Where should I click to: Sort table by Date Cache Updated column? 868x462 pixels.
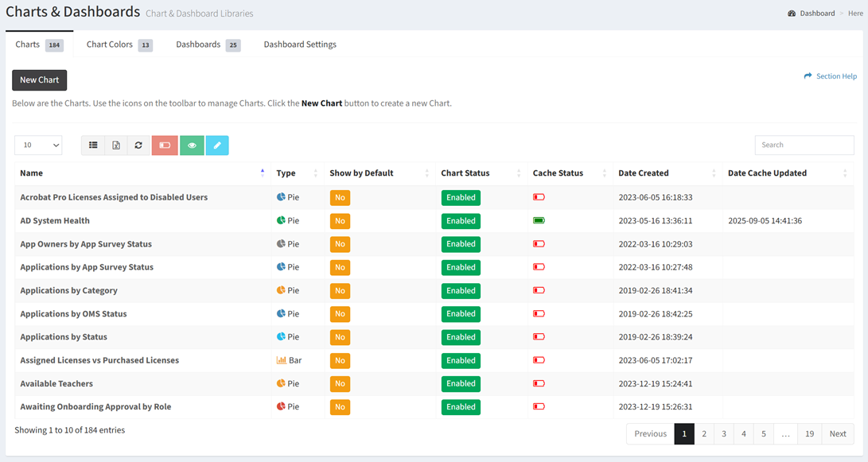(x=788, y=173)
